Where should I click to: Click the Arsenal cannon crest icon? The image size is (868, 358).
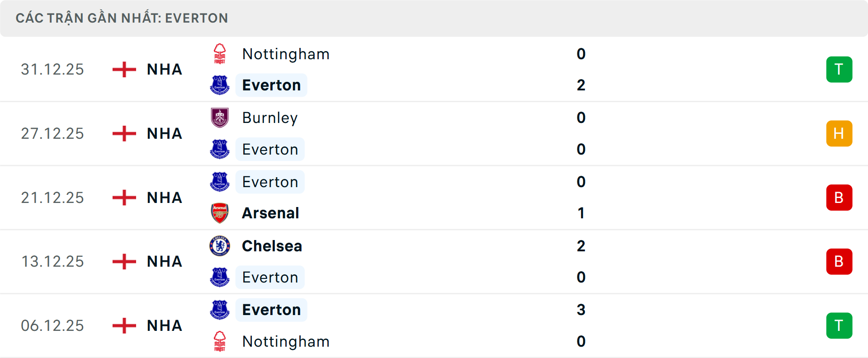220,213
